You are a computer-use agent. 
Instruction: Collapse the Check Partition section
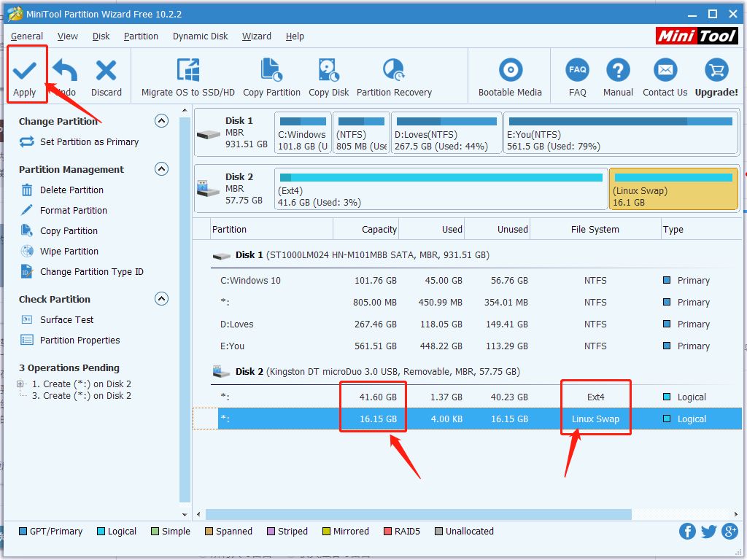click(161, 298)
